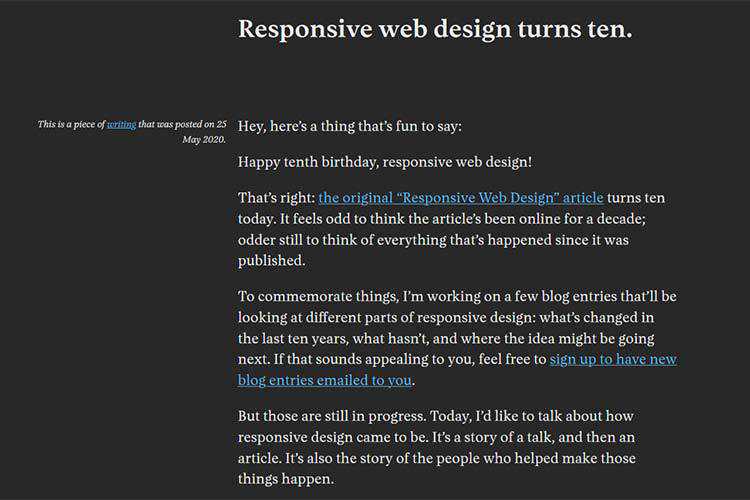Image resolution: width=750 pixels, height=500 pixels.
Task: Click the line beginning "To commemorate things"
Action: (x=457, y=297)
